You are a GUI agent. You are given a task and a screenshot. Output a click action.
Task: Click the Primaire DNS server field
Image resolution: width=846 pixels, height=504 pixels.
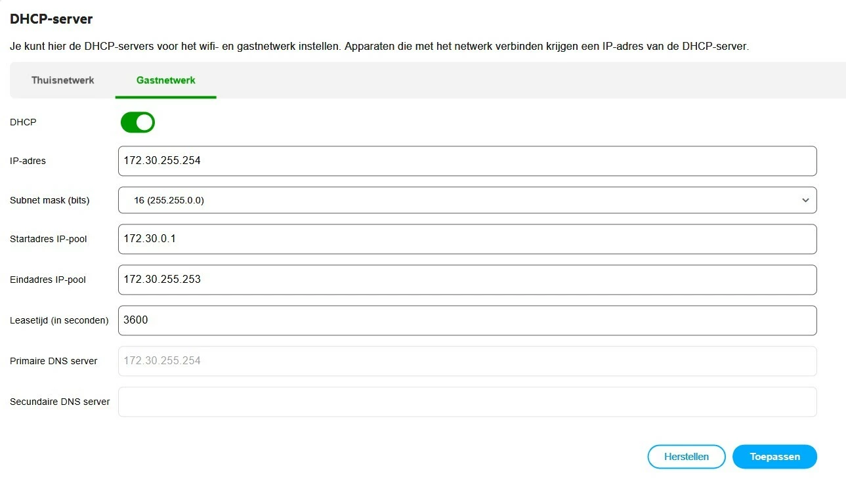click(467, 361)
